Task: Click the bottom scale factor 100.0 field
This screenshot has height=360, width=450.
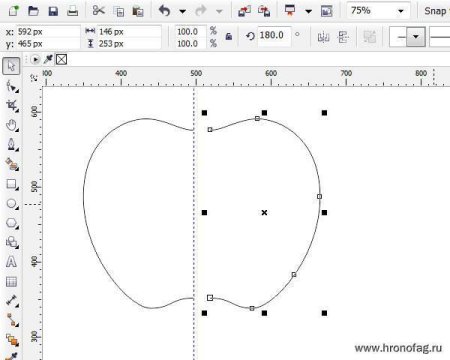Action: point(190,43)
